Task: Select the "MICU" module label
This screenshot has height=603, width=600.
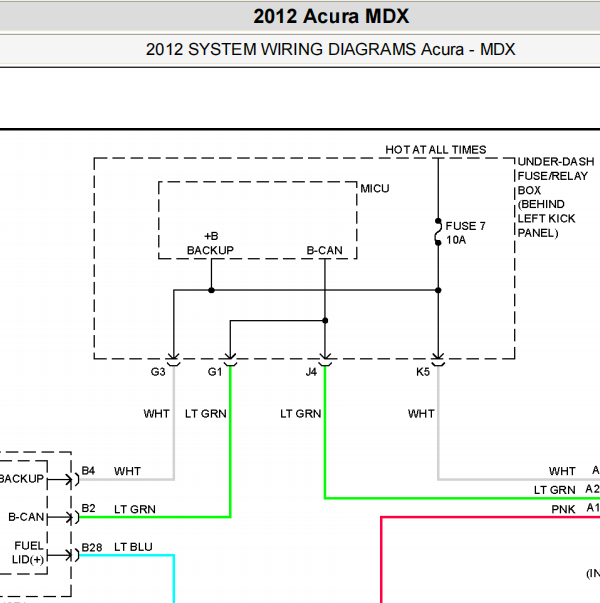Action: click(375, 188)
